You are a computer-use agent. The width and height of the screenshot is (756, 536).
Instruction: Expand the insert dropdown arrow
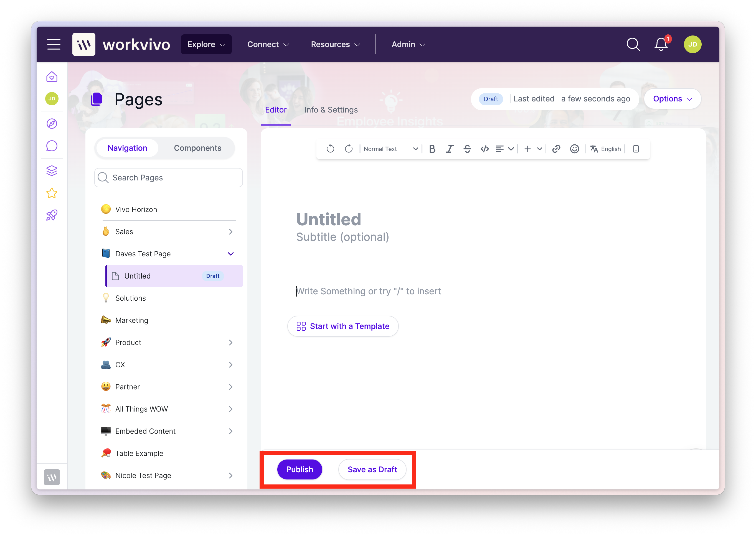point(540,149)
